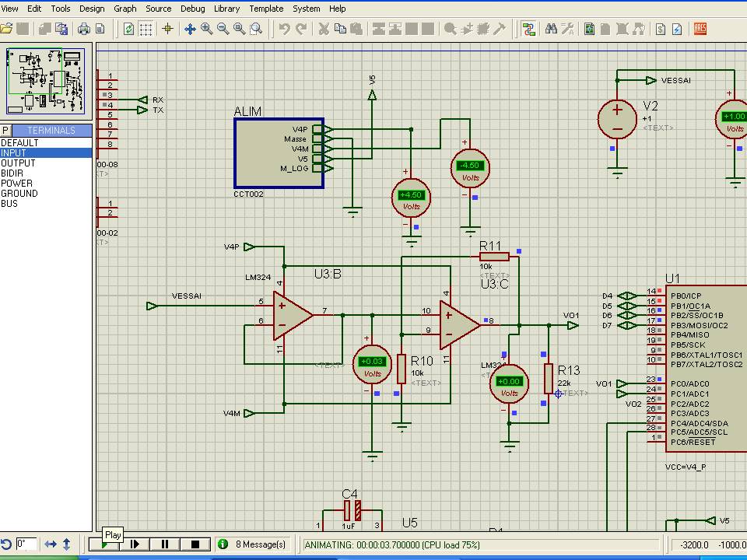Click the pan/center view arrows icon
The image size is (747, 560).
click(190, 29)
